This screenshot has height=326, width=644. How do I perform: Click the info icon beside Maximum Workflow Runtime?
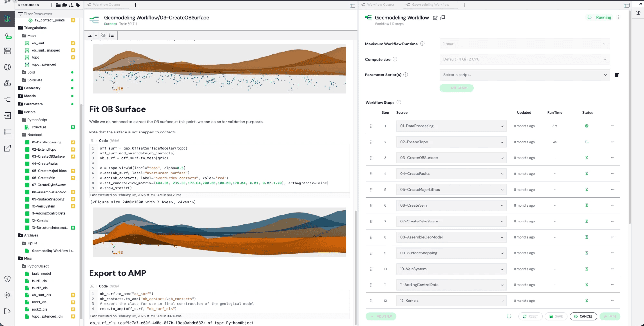(x=422, y=44)
